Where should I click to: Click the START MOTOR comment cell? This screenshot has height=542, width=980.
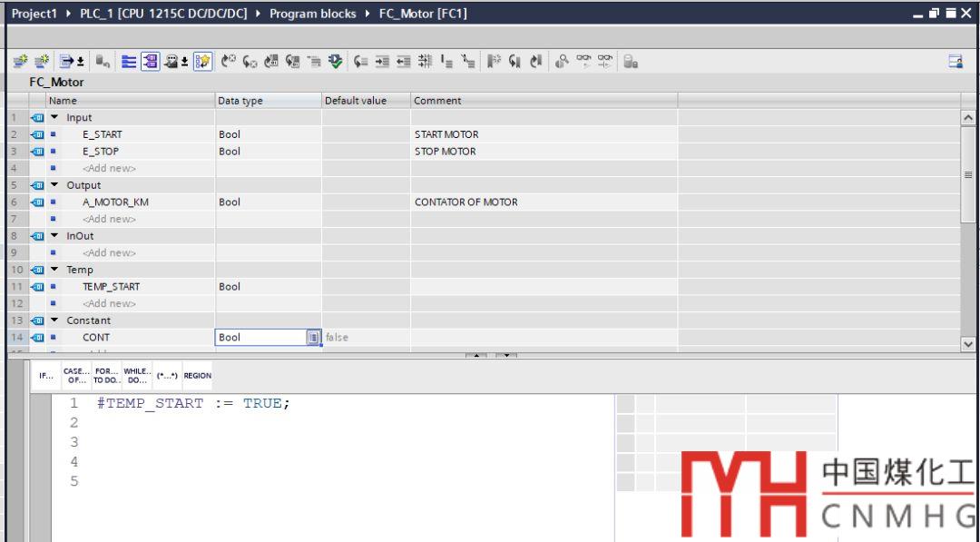[x=544, y=134]
